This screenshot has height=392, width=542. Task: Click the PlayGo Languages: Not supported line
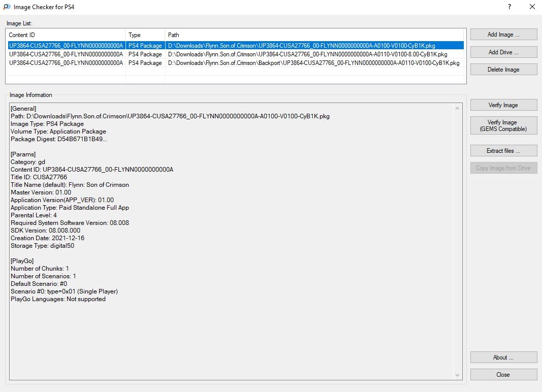pos(58,299)
